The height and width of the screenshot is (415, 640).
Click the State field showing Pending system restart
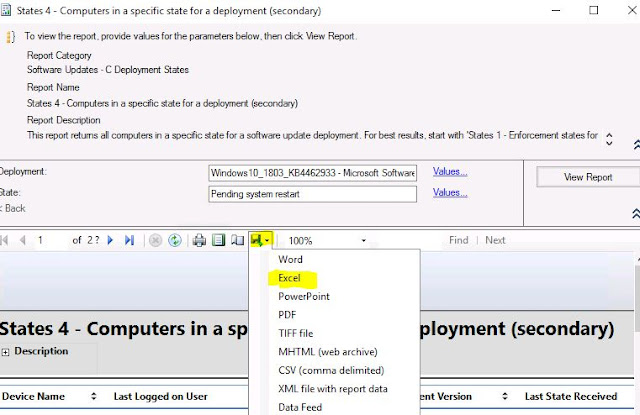[x=312, y=194]
